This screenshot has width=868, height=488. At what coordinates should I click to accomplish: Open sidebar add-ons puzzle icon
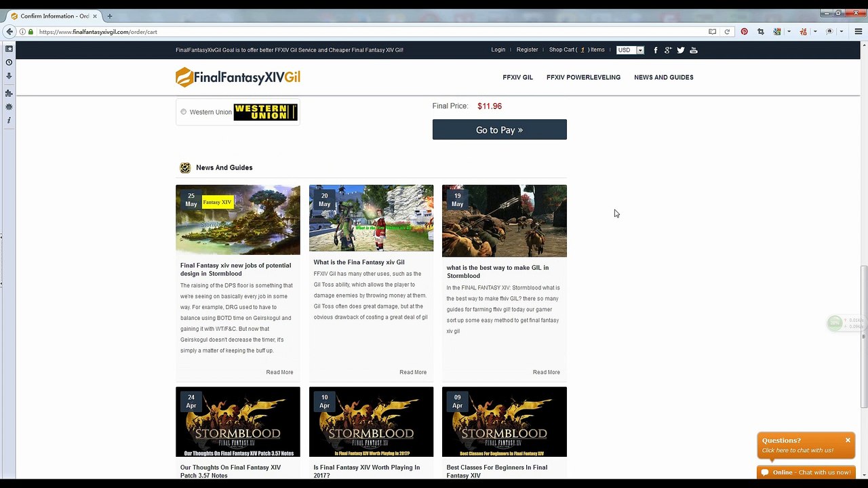(x=9, y=94)
